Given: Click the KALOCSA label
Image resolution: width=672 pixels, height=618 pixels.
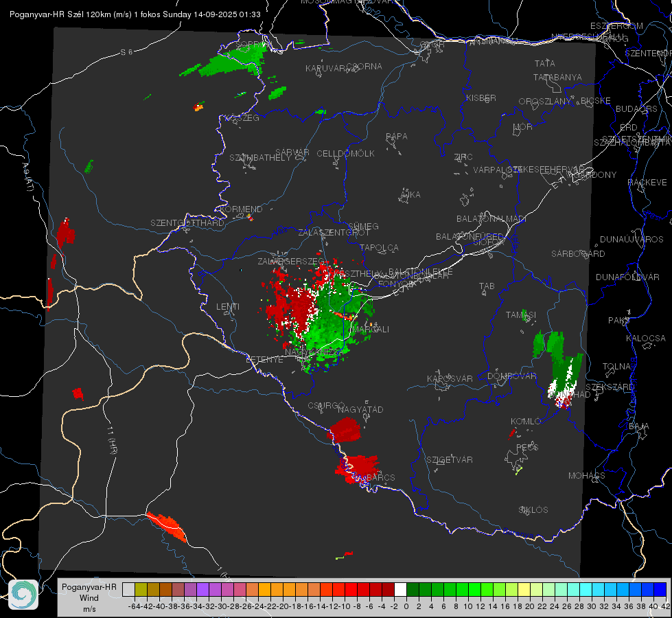Looking at the screenshot, I should (646, 339).
